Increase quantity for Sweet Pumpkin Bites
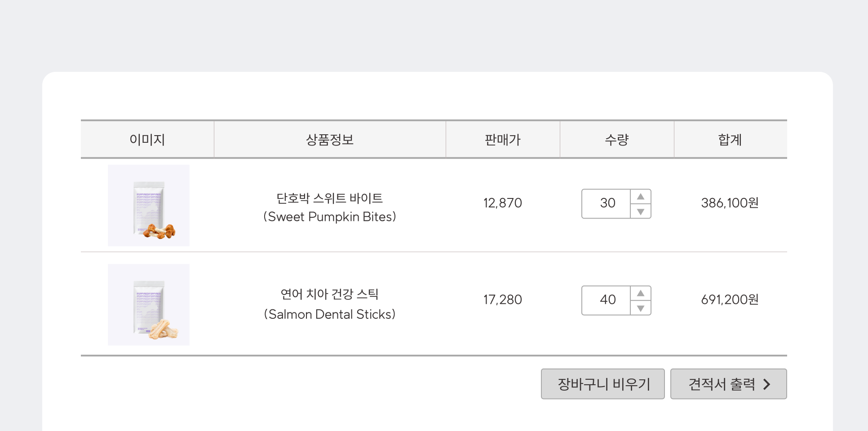 pos(641,197)
